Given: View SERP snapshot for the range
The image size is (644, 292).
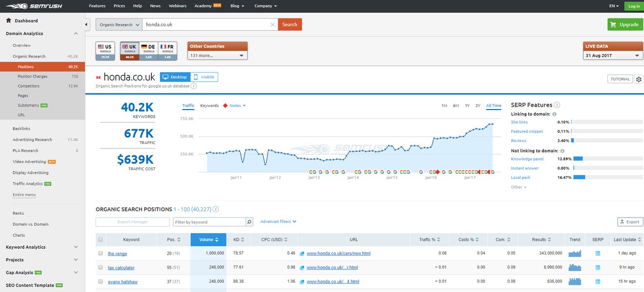Looking at the screenshot, I should click(x=598, y=254).
